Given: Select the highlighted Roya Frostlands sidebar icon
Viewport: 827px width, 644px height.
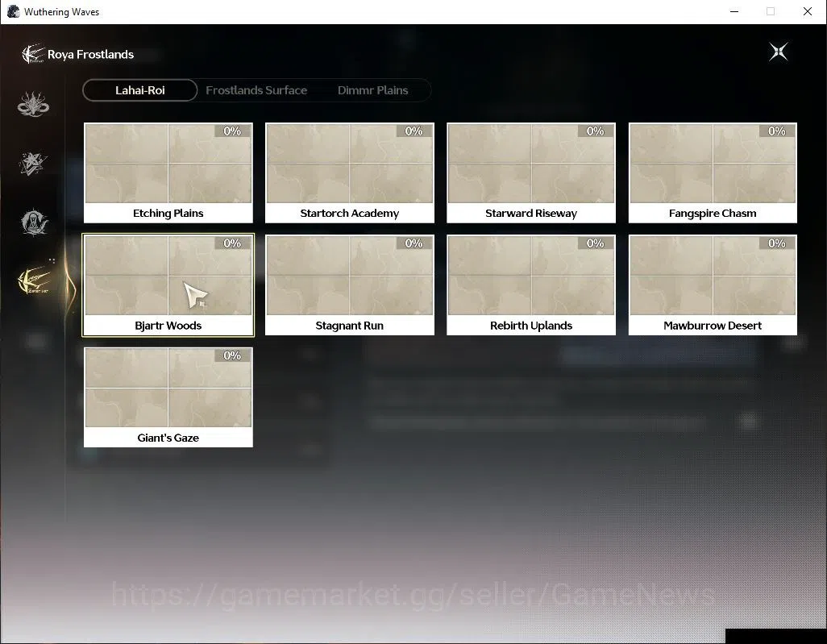Looking at the screenshot, I should [x=35, y=281].
